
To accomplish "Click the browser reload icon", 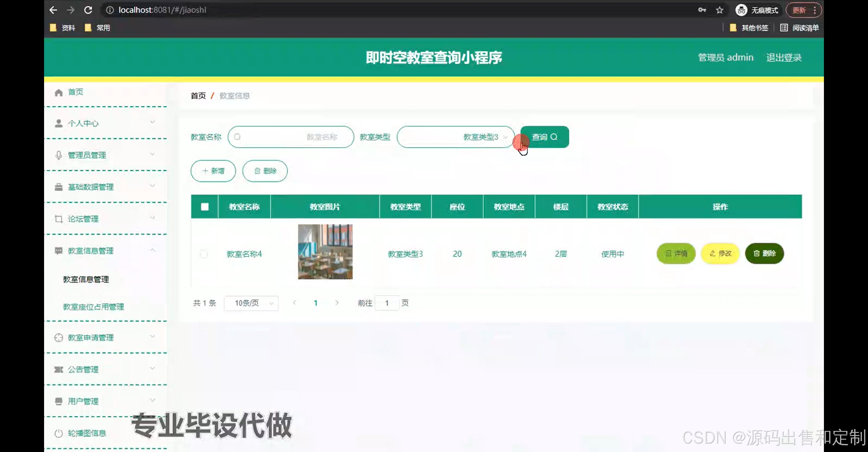I will [88, 10].
